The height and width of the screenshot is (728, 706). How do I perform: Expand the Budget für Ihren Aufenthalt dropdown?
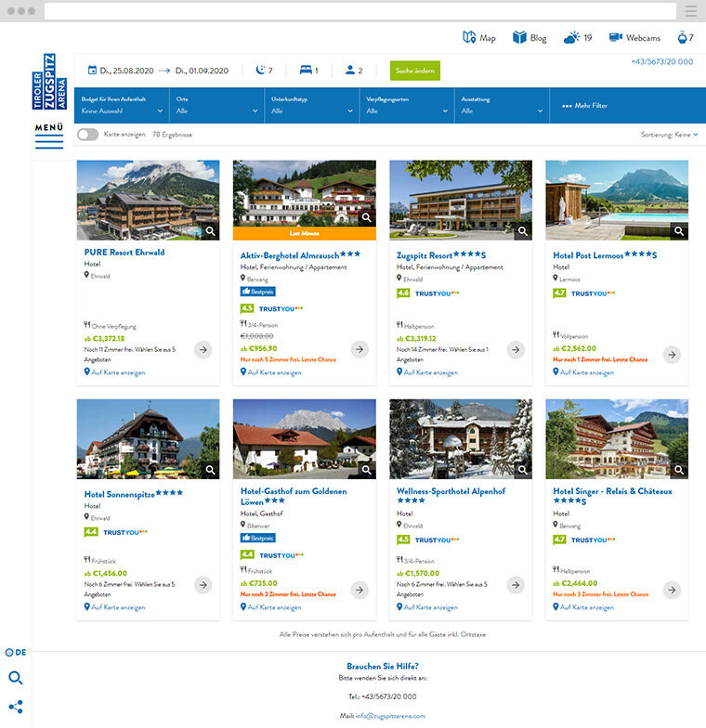tap(123, 106)
